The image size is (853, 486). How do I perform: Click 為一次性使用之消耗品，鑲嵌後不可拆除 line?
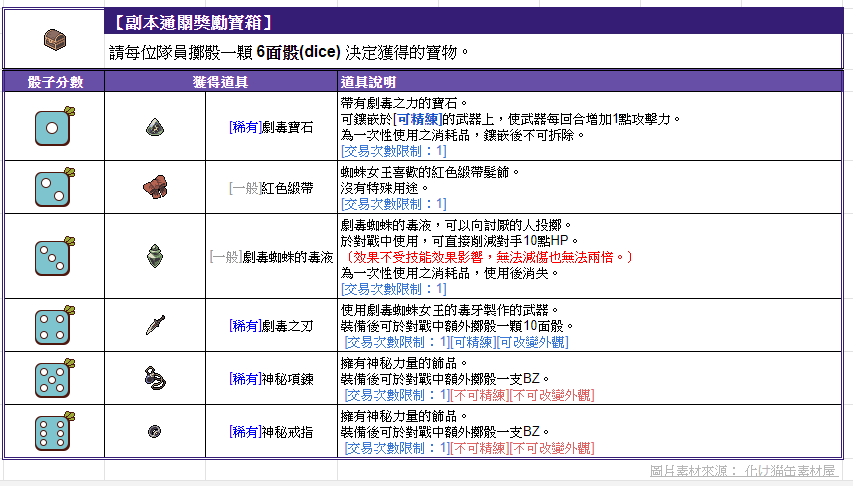pos(462,135)
